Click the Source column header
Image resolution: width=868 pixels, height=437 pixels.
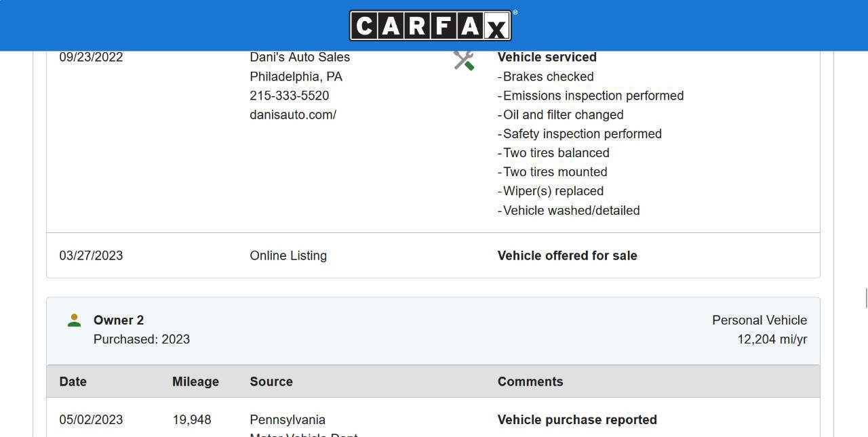(x=271, y=381)
